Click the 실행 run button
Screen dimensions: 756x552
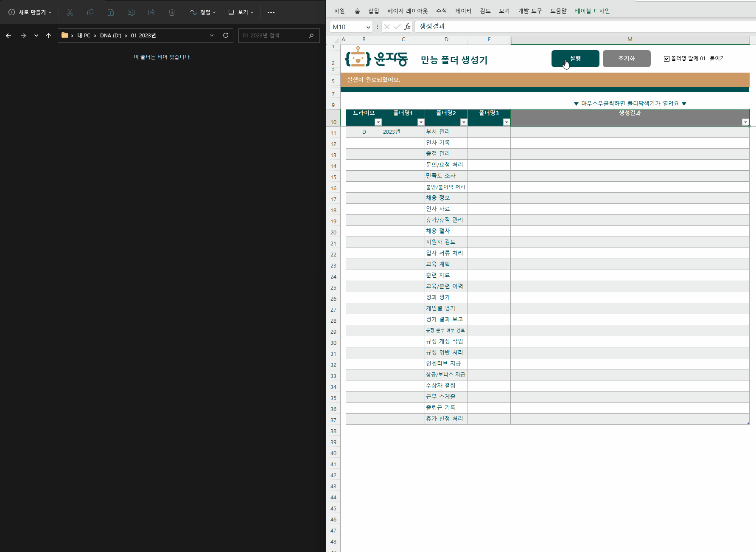(x=575, y=59)
